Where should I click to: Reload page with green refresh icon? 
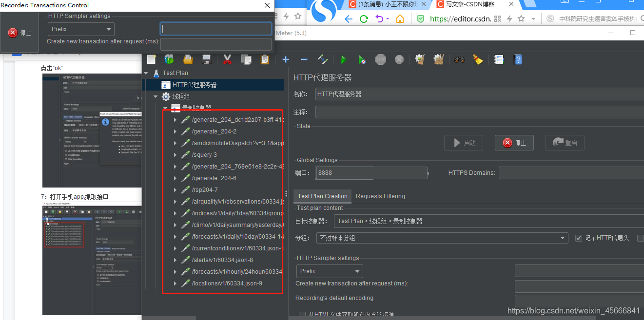click(364, 19)
